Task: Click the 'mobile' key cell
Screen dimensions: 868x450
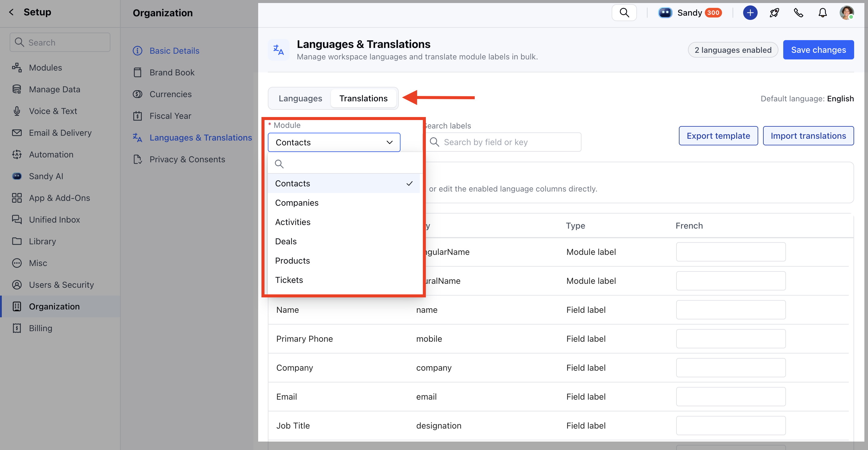Action: pyautogui.click(x=429, y=339)
